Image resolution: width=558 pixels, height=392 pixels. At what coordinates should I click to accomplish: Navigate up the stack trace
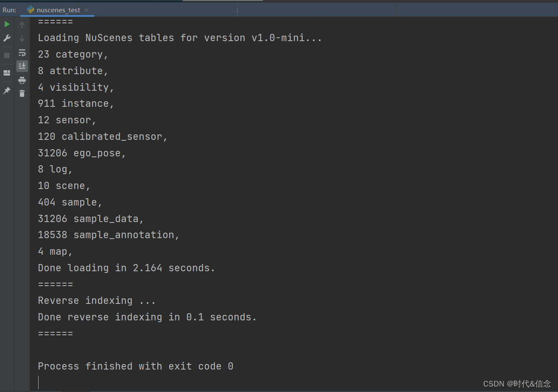coord(22,24)
